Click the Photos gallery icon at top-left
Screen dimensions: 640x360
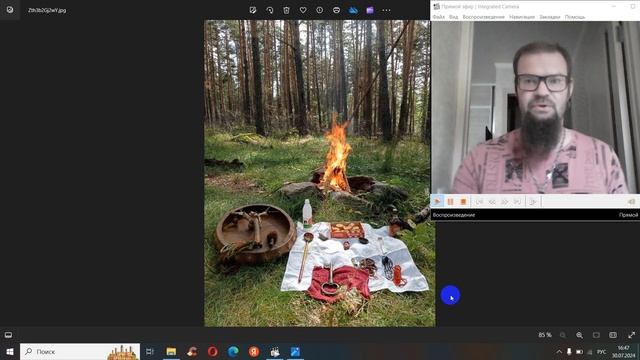point(10,10)
